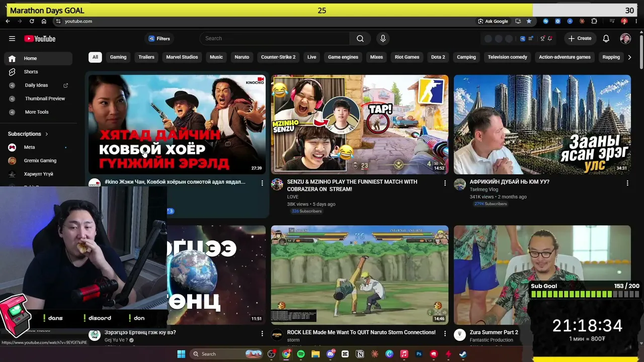Select the All category chip
This screenshot has height=362, width=644.
coord(95,57)
